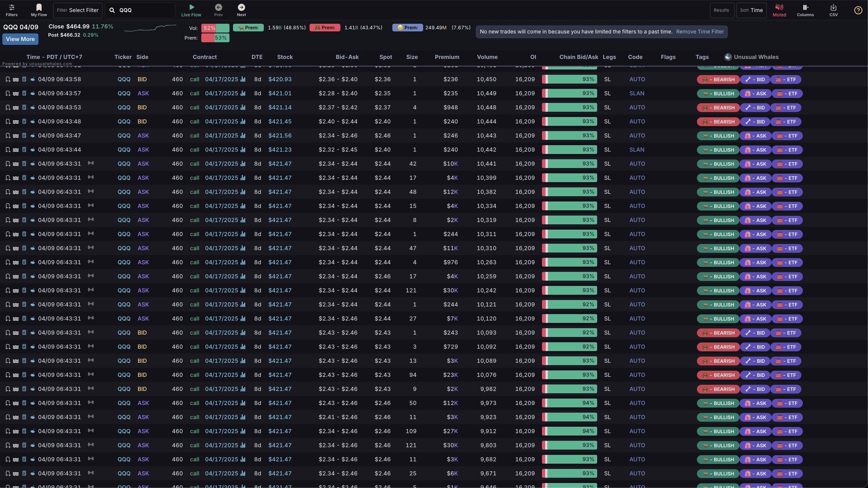Screen dimensions: 868x488
Task: Sort by Chain Bid/Ask column header
Action: (579, 57)
